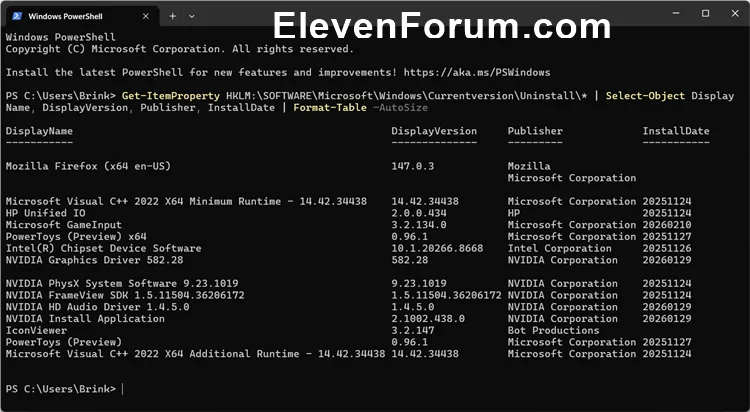Click the DisplayVersion column header
Screen dimensions: 750x412
tap(434, 131)
